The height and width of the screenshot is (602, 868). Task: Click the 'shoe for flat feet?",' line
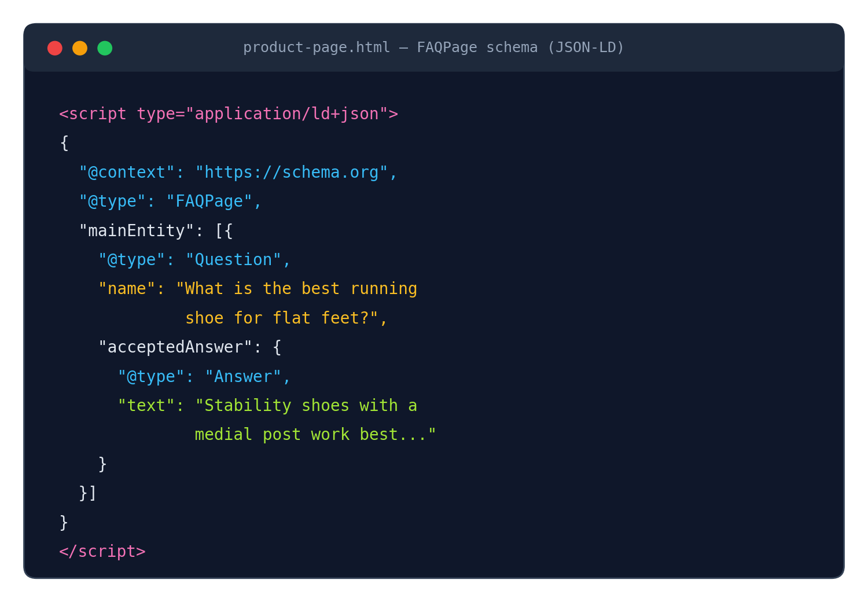[x=286, y=318]
